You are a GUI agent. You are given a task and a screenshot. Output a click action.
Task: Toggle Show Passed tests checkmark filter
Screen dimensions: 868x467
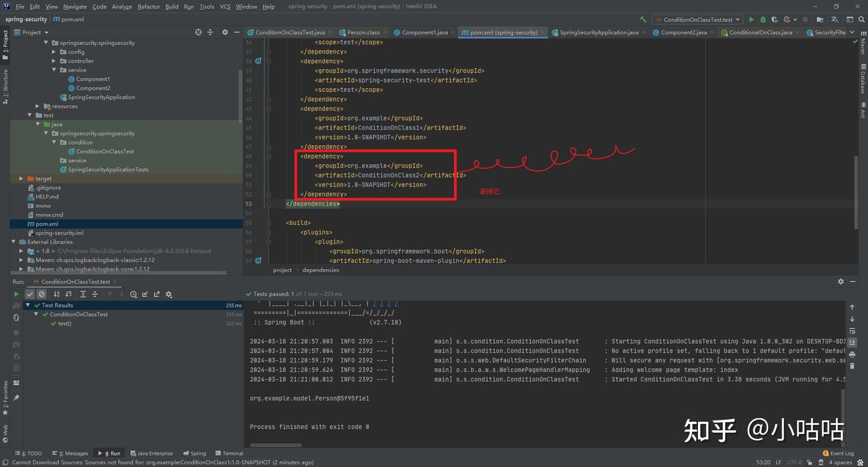tap(30, 294)
